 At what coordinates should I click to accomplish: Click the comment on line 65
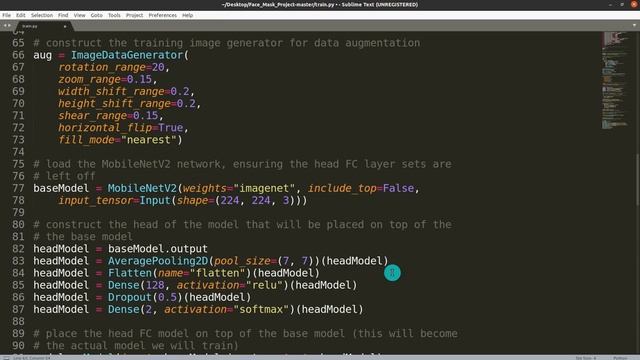click(227, 43)
